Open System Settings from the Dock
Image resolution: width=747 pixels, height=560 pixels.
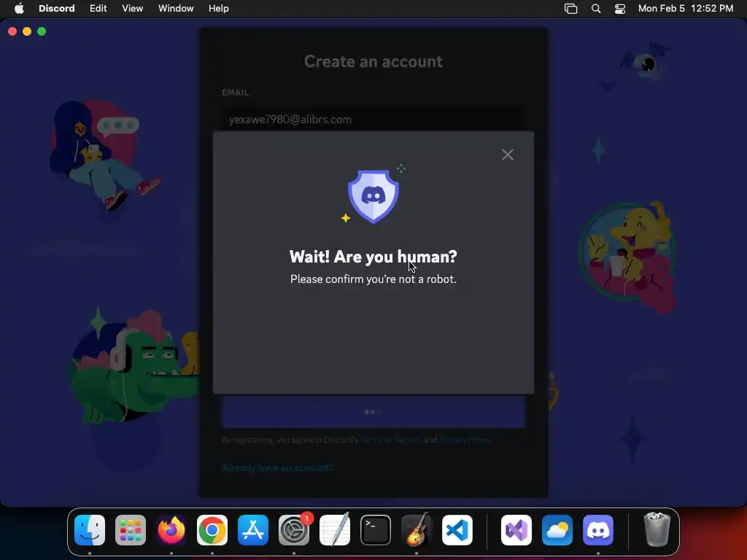click(x=294, y=530)
